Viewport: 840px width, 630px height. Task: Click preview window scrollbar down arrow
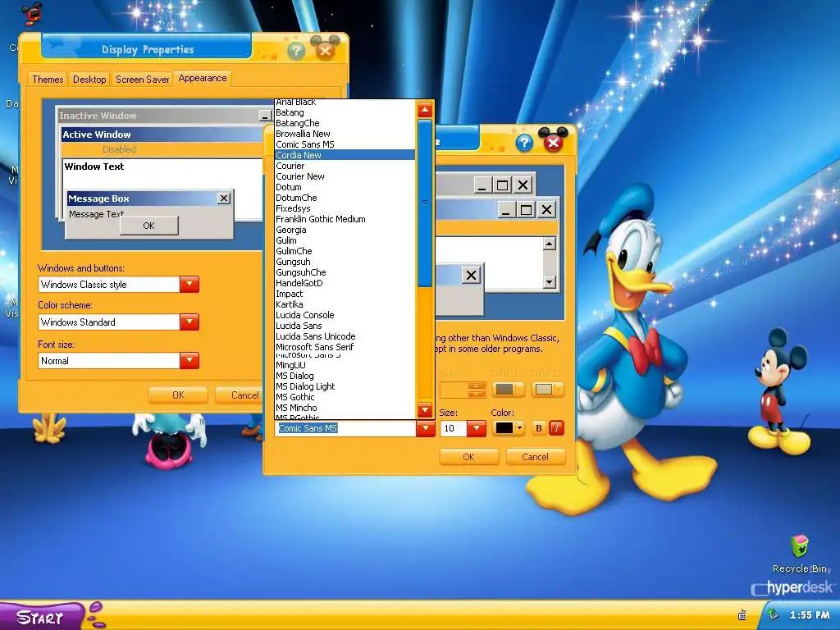click(x=549, y=282)
